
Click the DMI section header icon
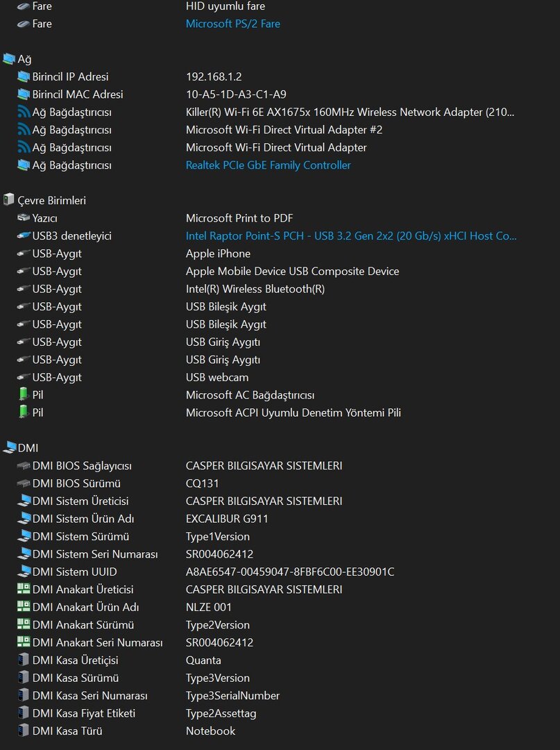tap(9, 448)
